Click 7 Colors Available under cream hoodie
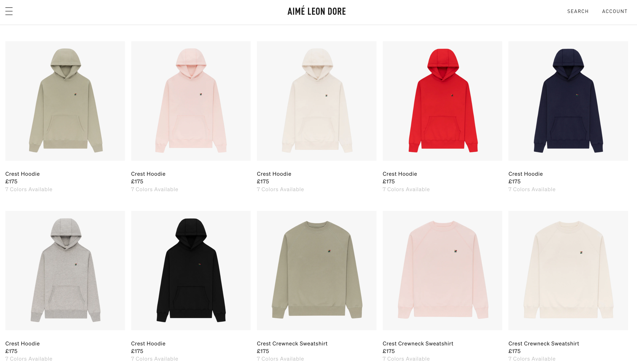The height and width of the screenshot is (364, 637). point(280,189)
